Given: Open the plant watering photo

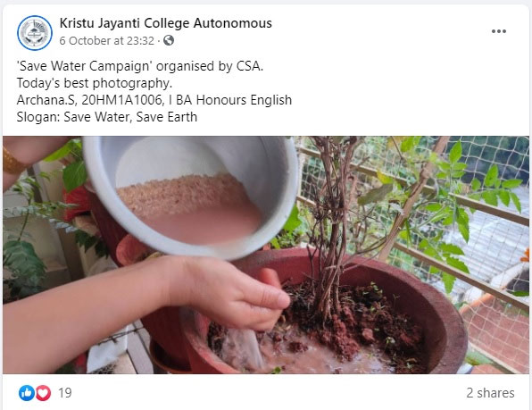Looking at the screenshot, I should pyautogui.click(x=266, y=255).
